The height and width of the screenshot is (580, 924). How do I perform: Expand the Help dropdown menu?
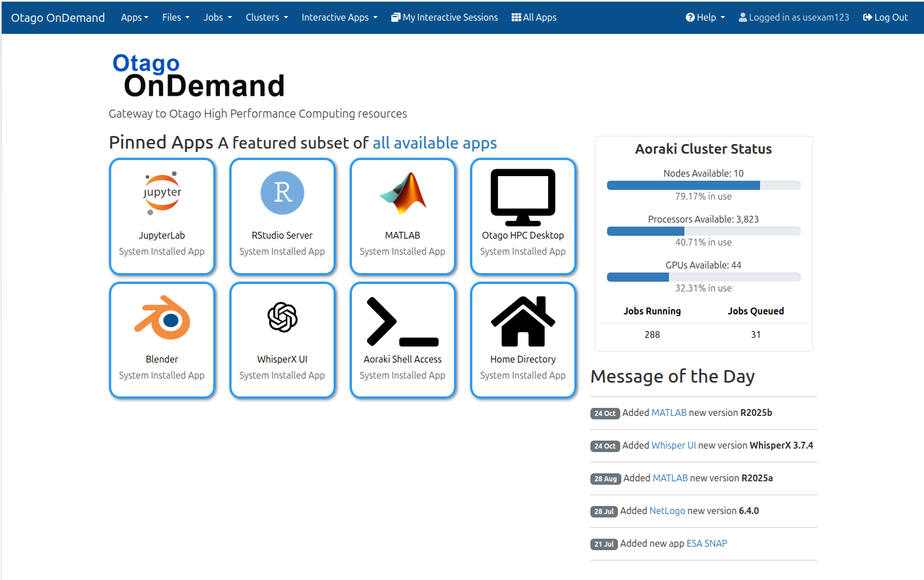[706, 17]
